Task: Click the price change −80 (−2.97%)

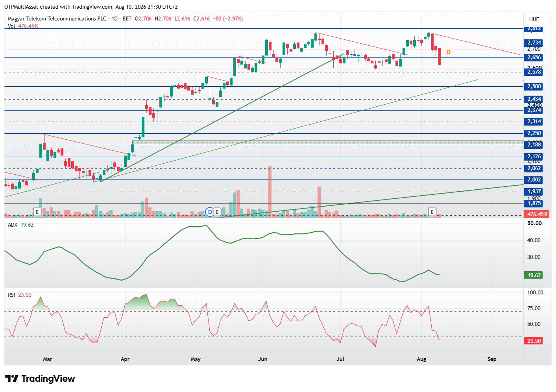Action: coord(228,18)
